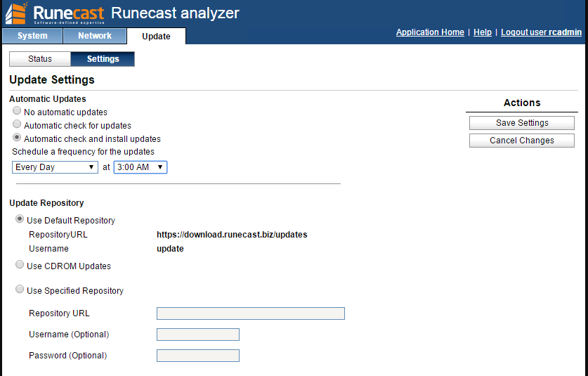Expand the 3:00 AM time dropdown
Viewport: 588px width, 376px height.
(140, 167)
